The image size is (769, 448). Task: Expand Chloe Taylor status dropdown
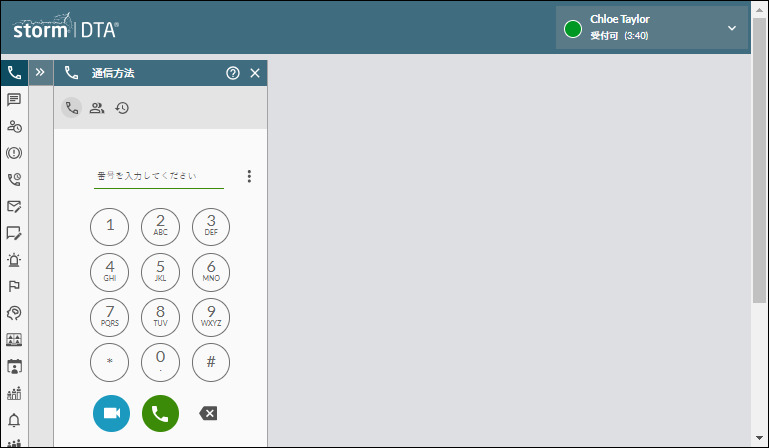pos(732,28)
